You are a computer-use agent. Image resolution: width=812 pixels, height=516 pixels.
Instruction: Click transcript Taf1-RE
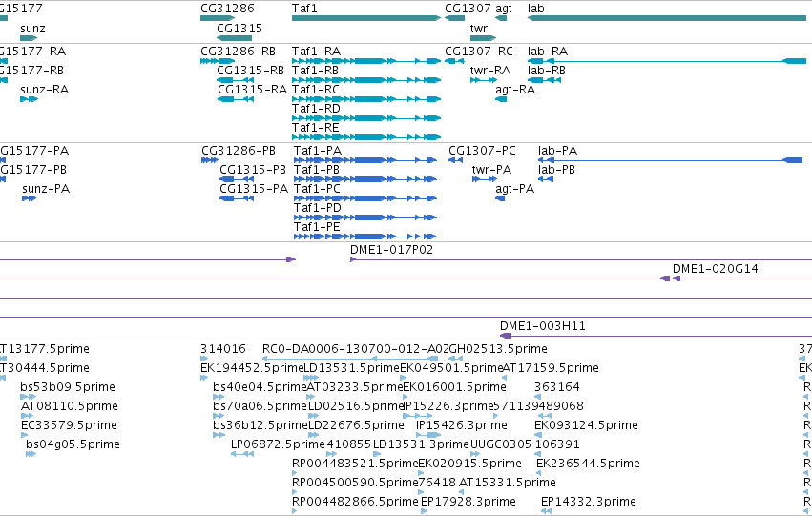(366, 137)
